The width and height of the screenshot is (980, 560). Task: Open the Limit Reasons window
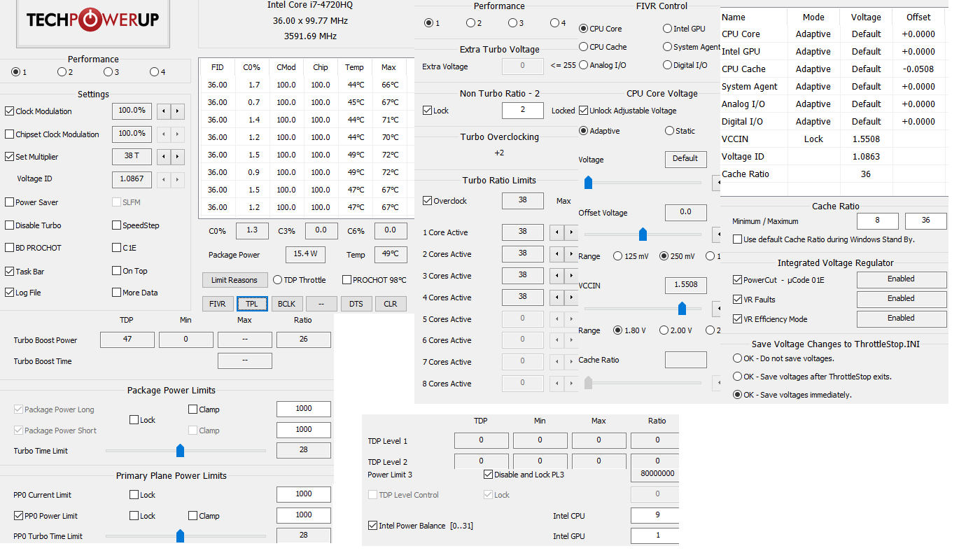tap(234, 280)
